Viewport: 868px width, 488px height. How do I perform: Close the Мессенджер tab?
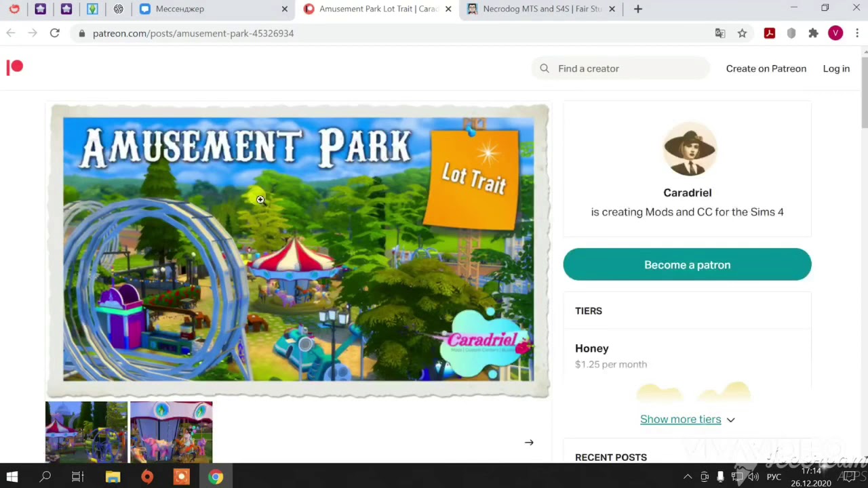[284, 9]
